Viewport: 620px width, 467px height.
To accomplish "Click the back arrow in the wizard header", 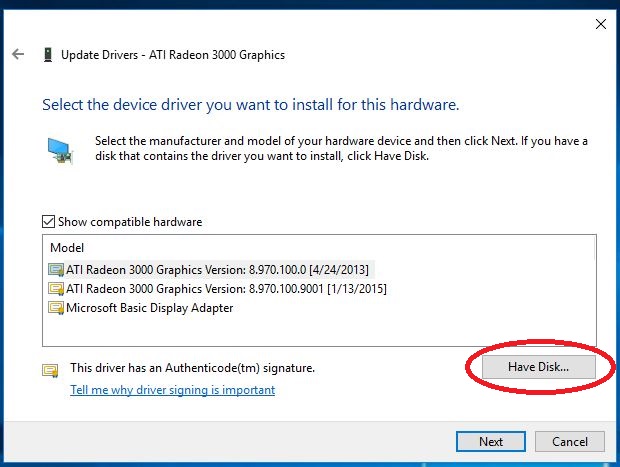I will pos(18,55).
